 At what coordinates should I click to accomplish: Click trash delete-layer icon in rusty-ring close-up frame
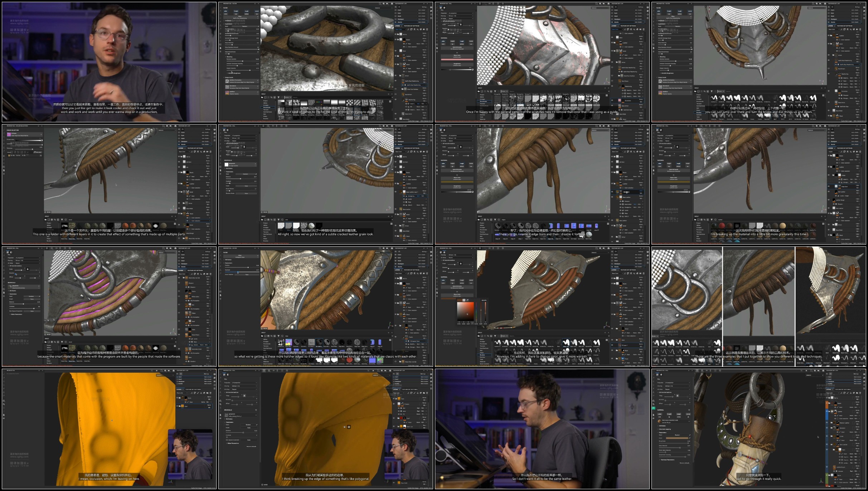point(427,29)
